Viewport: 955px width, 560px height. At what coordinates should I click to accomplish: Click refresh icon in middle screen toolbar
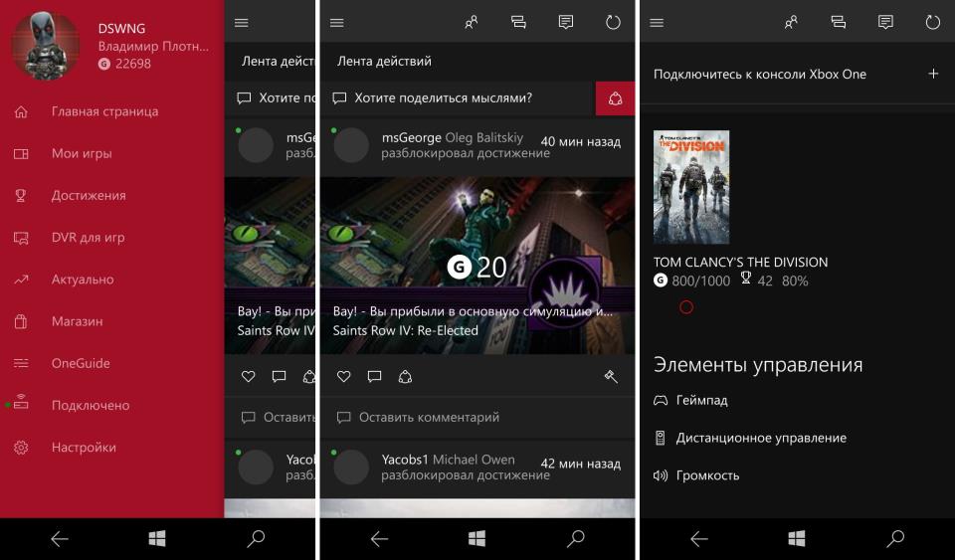click(x=613, y=23)
